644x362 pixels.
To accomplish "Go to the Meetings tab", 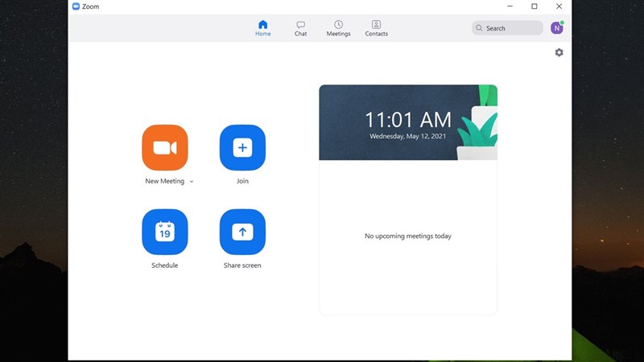I will (x=338, y=28).
